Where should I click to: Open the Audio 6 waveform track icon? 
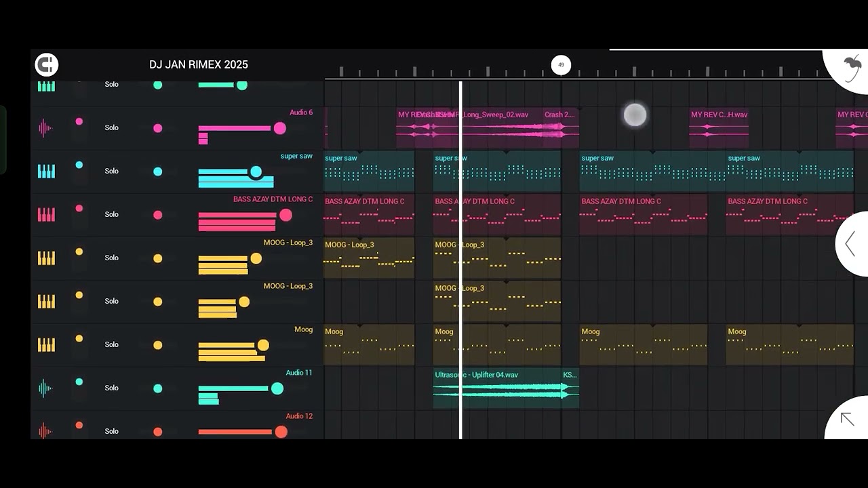pos(45,127)
